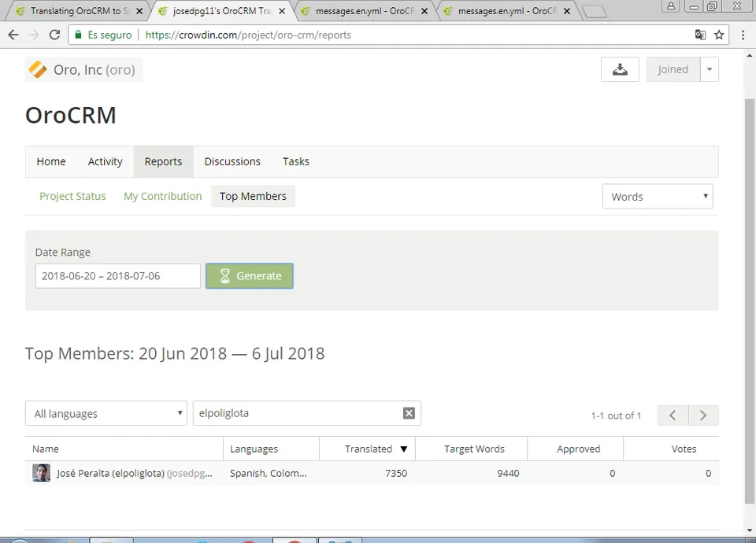Screen dimensions: 756x543
Task: Click the browser address bar URL
Action: [248, 35]
